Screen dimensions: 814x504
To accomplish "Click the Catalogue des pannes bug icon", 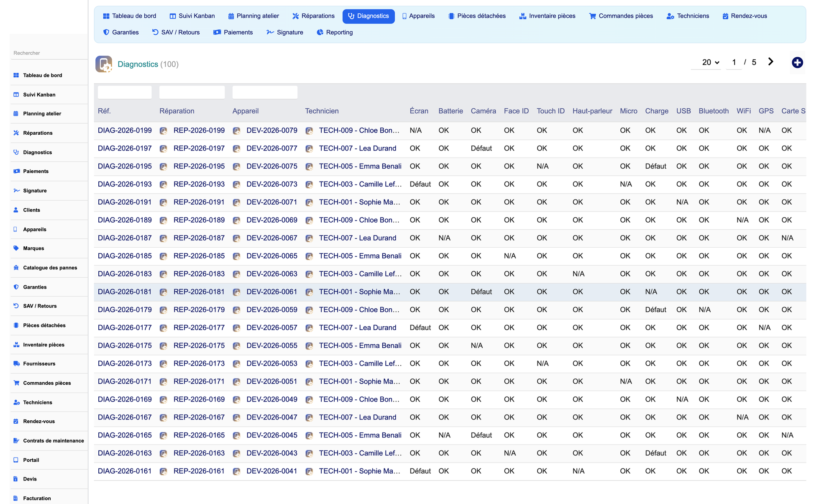I will [x=16, y=268].
